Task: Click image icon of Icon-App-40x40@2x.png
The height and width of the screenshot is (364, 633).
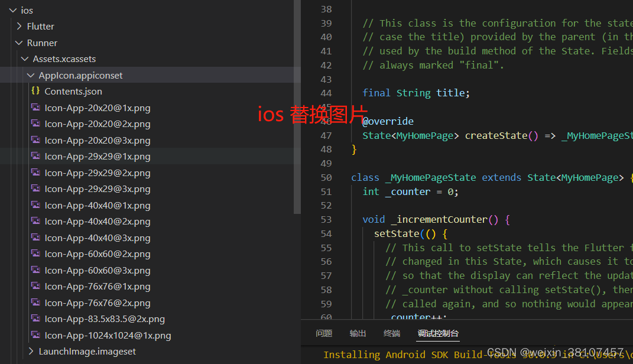Action: pyautogui.click(x=36, y=221)
